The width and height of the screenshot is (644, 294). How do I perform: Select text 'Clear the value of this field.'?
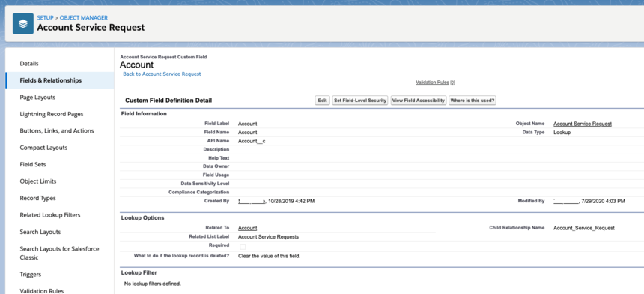(270, 256)
